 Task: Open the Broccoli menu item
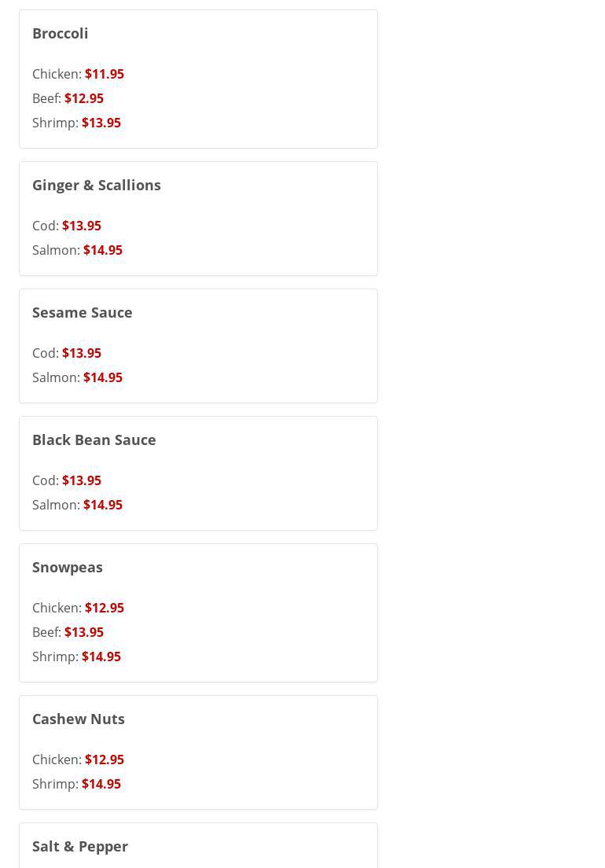[x=60, y=33]
